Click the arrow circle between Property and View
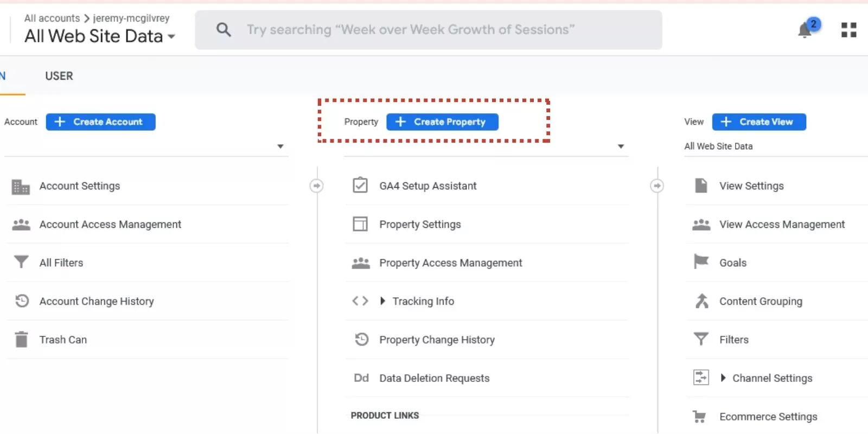 point(657,186)
